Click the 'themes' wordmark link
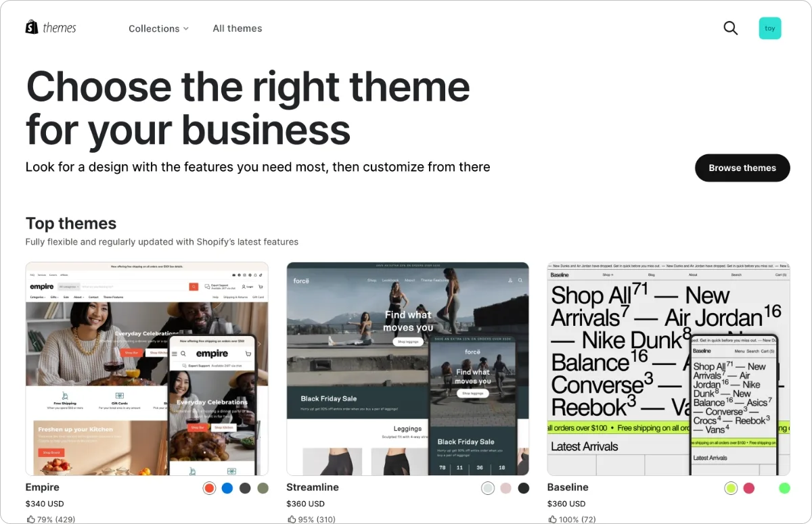Viewport: 812px width, 524px height. pos(60,28)
